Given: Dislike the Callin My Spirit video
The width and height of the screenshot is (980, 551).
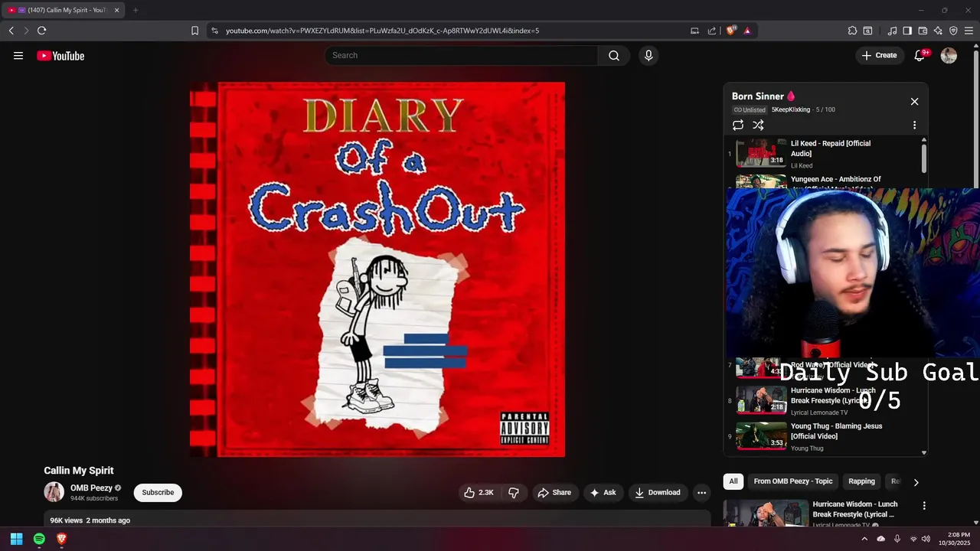Looking at the screenshot, I should click(514, 492).
